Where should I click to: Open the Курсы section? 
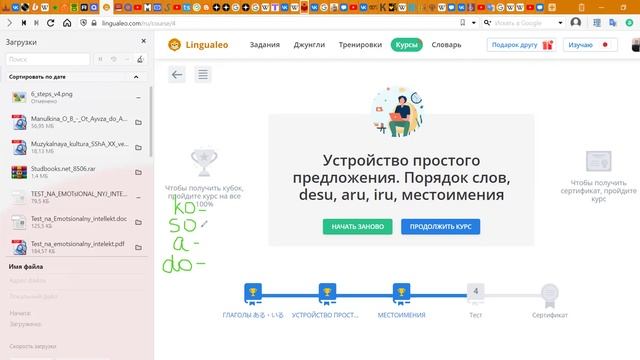[407, 45]
